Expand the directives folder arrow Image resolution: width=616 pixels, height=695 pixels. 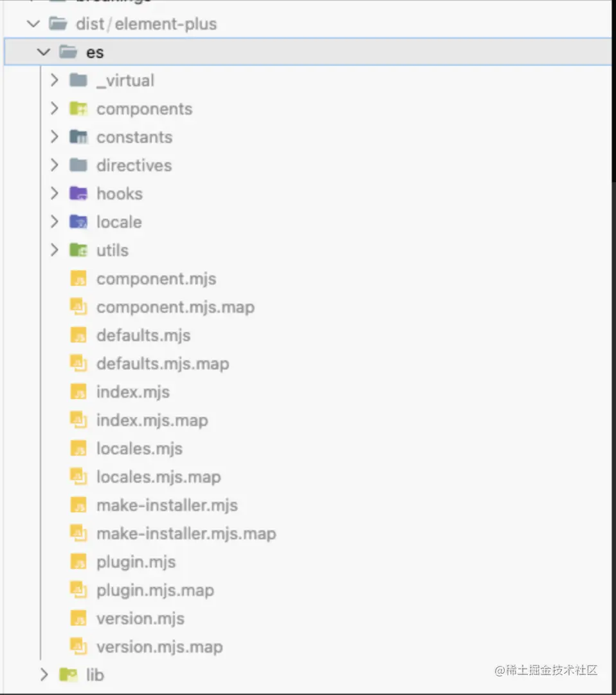55,165
